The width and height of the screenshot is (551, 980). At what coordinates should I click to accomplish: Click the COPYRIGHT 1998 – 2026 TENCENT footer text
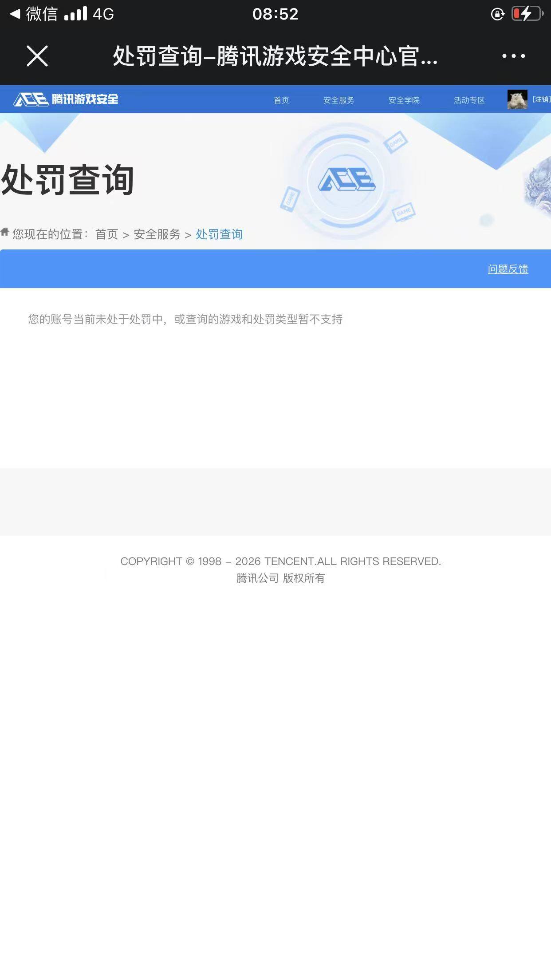click(x=280, y=561)
